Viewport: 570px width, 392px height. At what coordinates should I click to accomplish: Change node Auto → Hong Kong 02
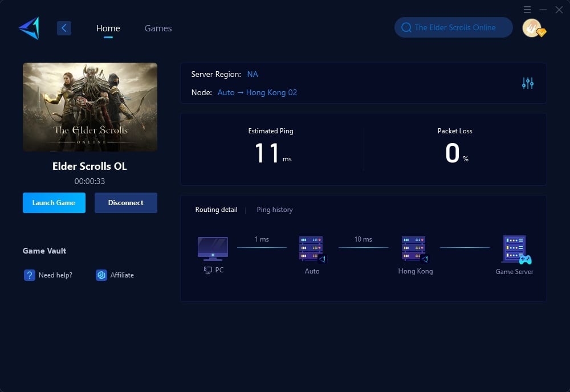click(x=257, y=92)
